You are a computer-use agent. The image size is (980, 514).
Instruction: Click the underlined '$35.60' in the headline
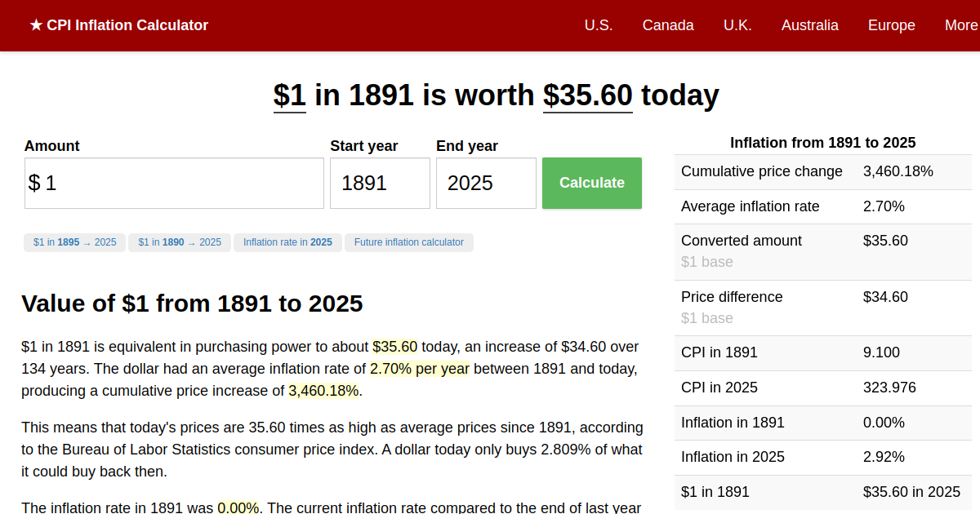587,95
